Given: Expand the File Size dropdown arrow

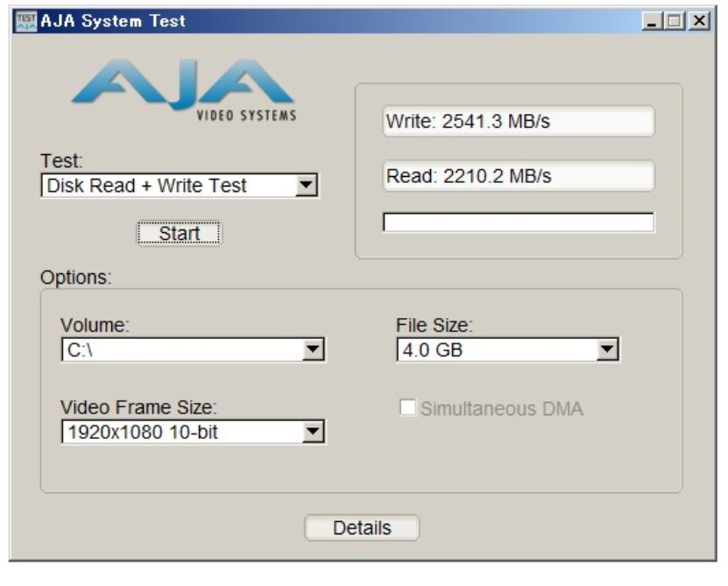Looking at the screenshot, I should pyautogui.click(x=606, y=350).
